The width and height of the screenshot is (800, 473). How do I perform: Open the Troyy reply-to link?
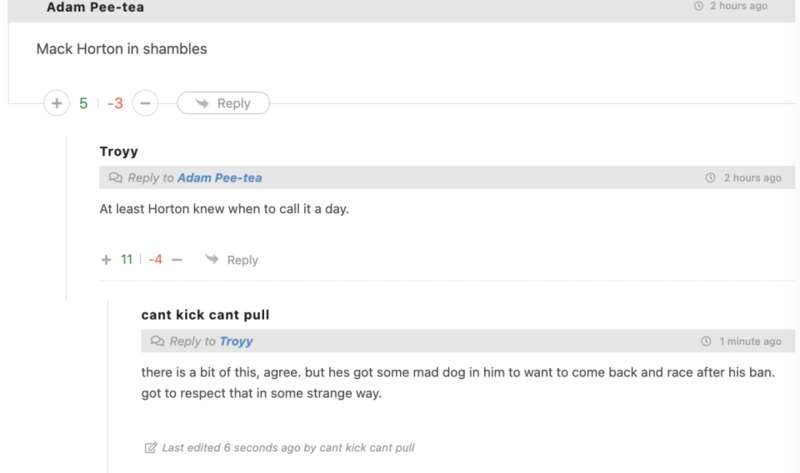(236, 341)
